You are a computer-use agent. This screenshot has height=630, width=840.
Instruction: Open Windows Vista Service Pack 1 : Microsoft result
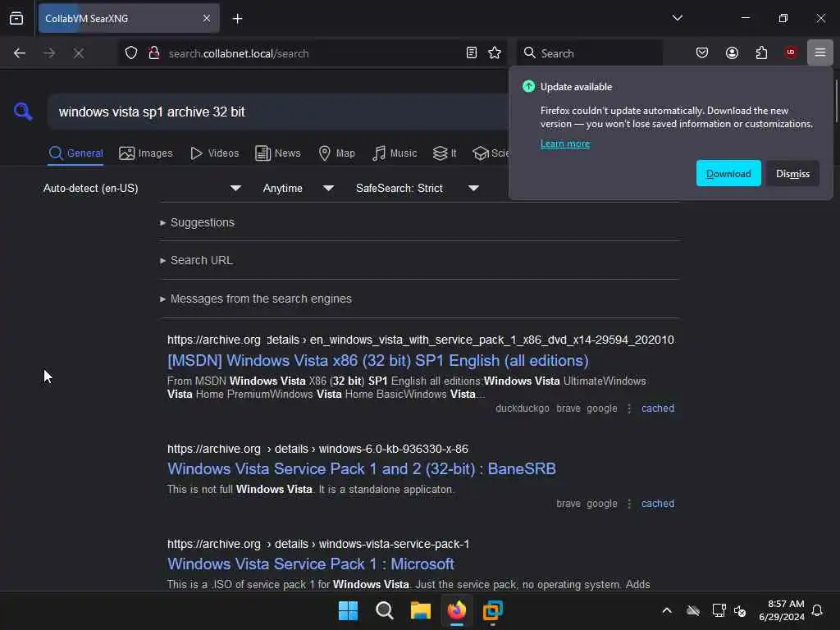(311, 564)
